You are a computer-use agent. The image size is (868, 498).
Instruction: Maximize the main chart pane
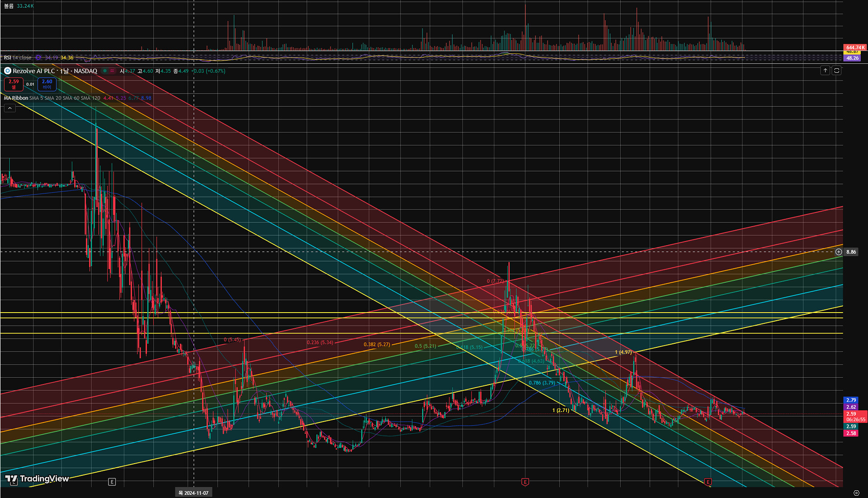pos(837,71)
